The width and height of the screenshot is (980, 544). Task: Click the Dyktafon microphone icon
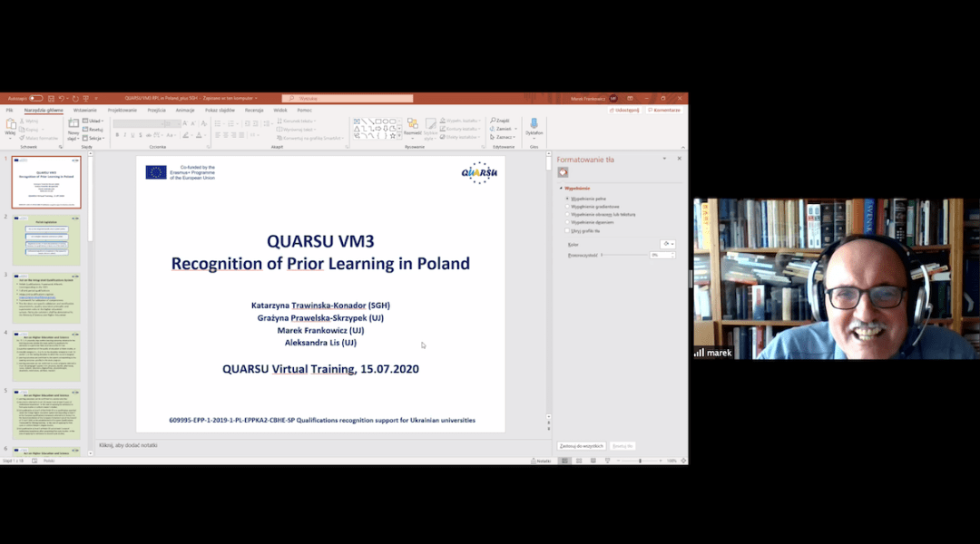pyautogui.click(x=534, y=123)
